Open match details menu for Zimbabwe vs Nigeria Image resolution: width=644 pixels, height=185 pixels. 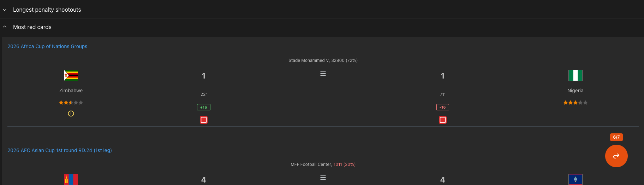coord(323,74)
